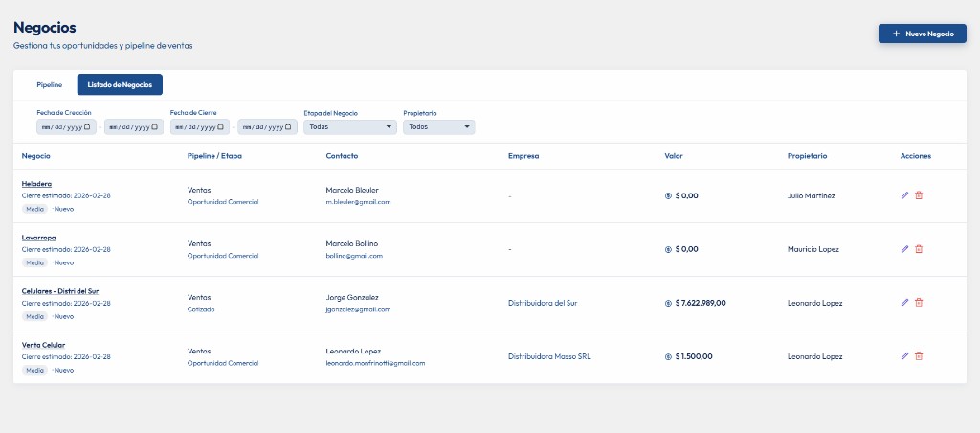The image size is (980, 433).
Task: Click email jgonzalez@gmail.com
Action: 358,309
